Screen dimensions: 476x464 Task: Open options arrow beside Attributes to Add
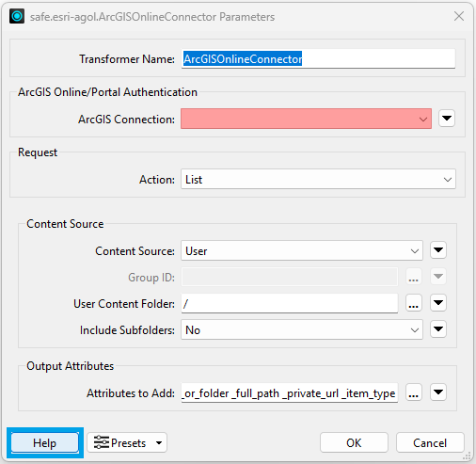coord(438,392)
